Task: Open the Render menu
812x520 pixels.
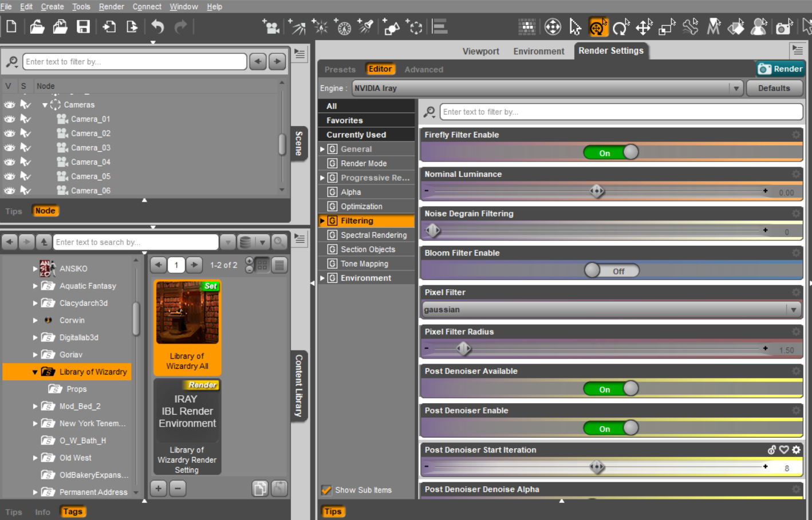Action: pos(111,6)
